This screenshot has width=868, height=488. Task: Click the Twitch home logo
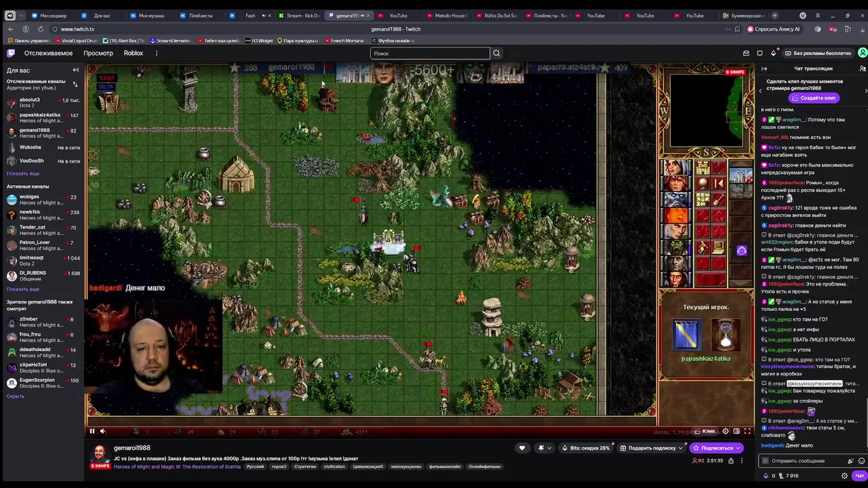10,53
